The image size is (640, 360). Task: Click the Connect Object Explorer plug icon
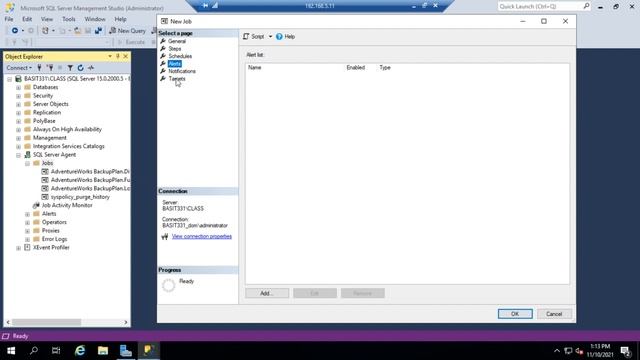40,68
